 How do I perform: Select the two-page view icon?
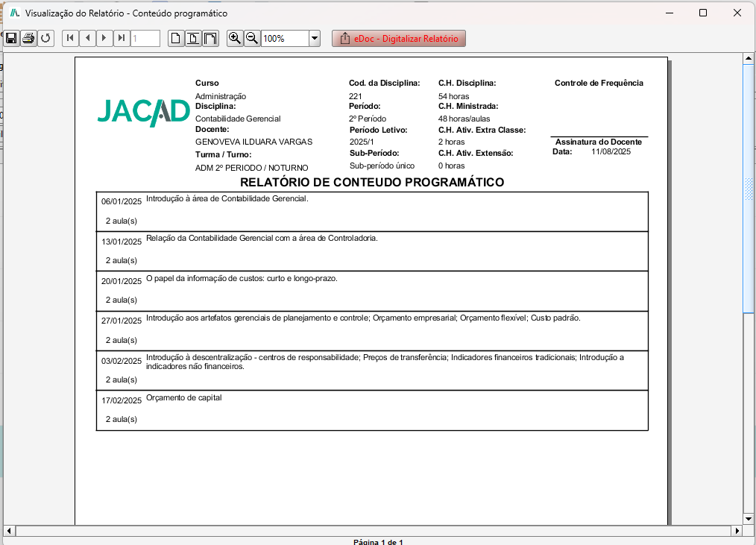tap(211, 38)
